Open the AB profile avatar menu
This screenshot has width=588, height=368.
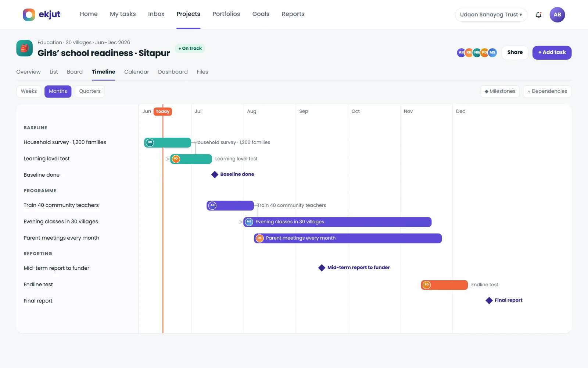[x=557, y=15]
